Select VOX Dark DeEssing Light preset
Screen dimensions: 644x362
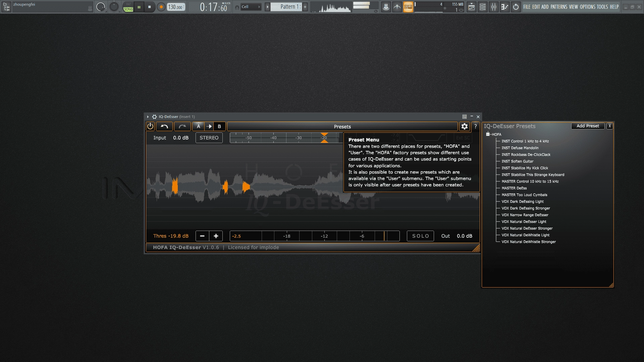tap(523, 201)
